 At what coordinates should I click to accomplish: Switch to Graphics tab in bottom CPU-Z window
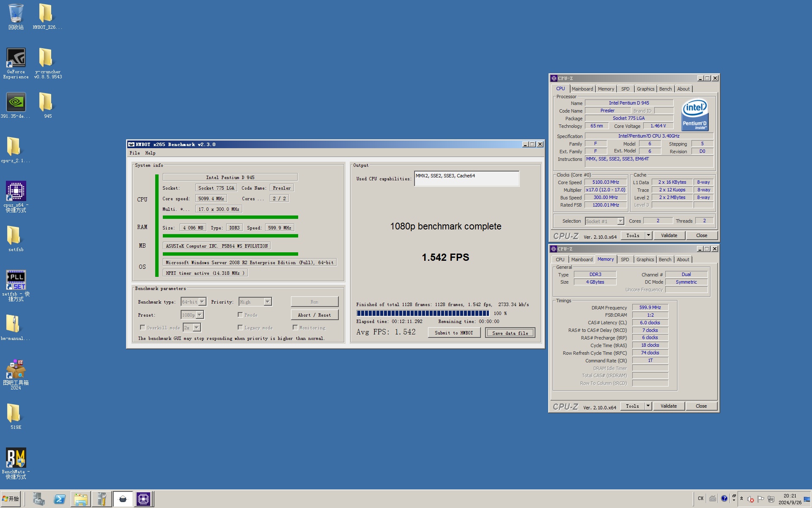[645, 260]
